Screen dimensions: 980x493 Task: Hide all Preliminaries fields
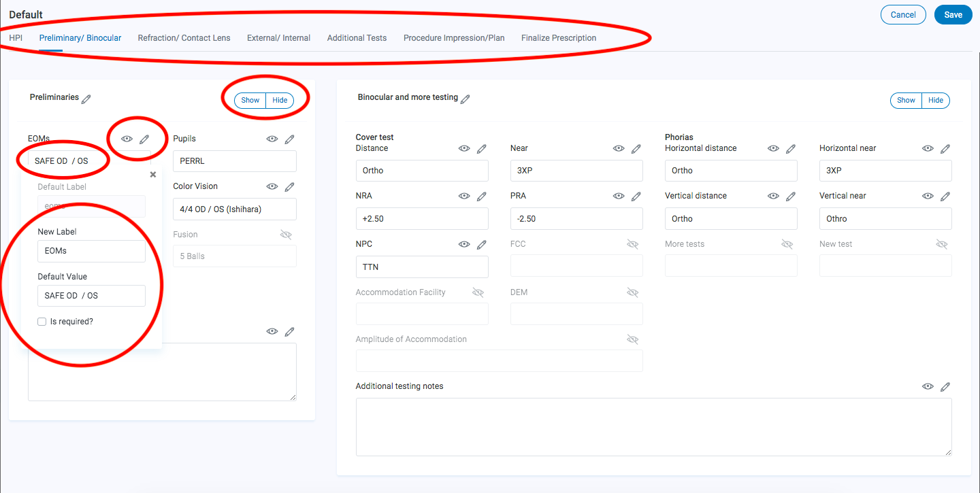pyautogui.click(x=280, y=100)
